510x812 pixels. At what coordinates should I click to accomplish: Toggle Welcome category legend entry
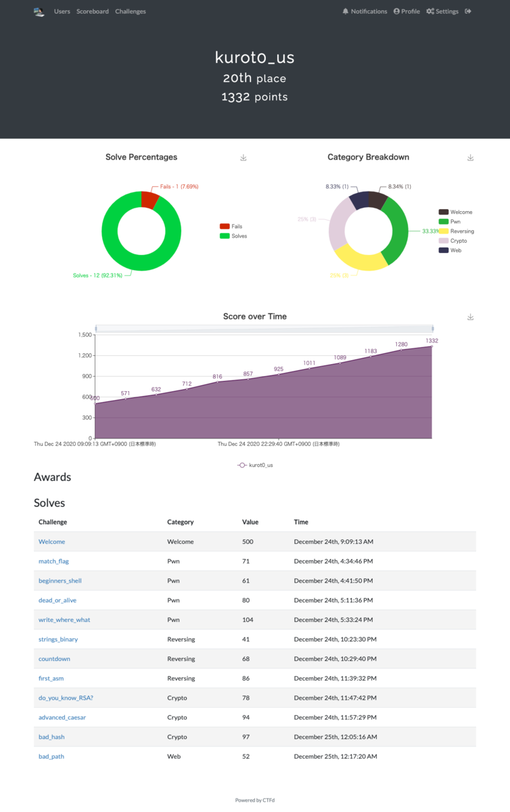[x=455, y=212]
